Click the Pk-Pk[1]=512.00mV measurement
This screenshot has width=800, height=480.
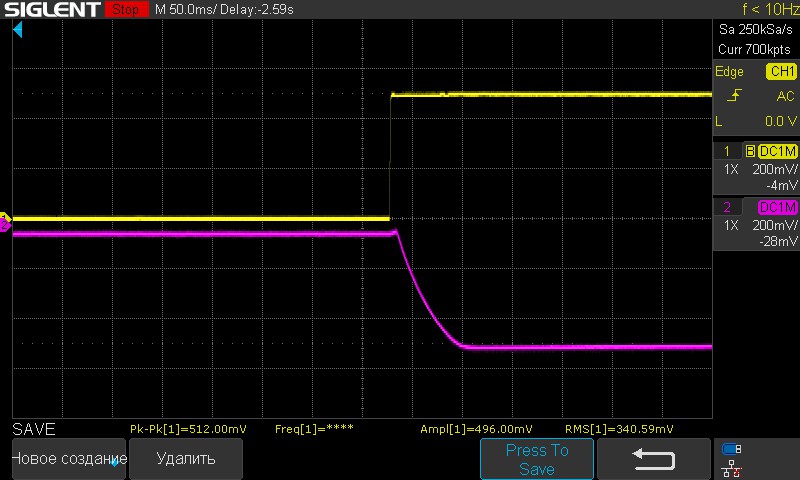point(188,429)
